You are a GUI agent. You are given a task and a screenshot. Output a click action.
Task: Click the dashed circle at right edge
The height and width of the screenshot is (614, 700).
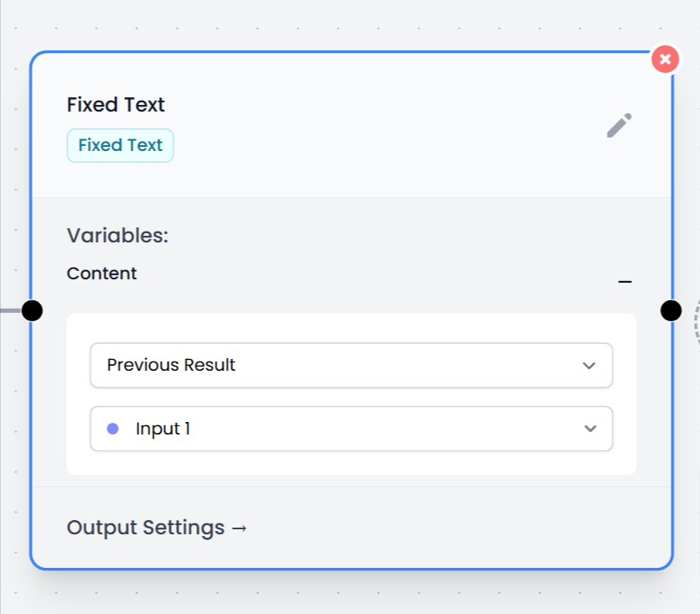coord(697,323)
